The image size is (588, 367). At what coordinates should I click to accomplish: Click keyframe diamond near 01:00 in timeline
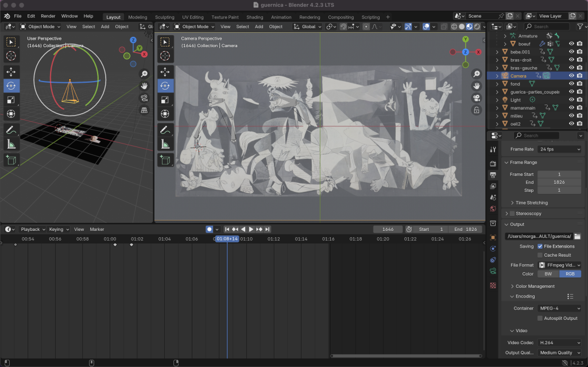tap(115, 245)
